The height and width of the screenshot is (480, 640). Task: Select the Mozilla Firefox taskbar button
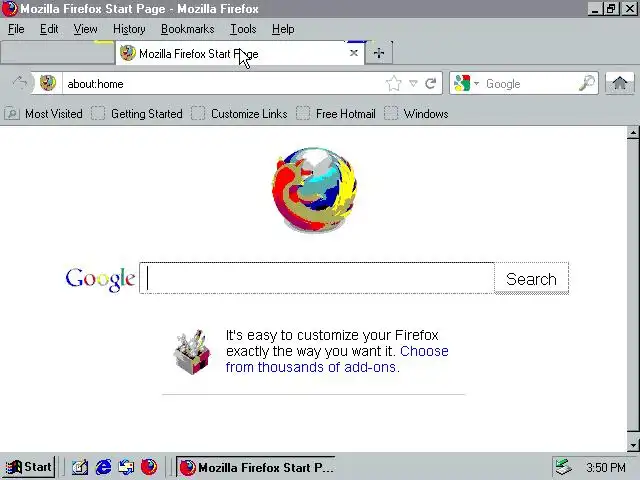pos(256,467)
